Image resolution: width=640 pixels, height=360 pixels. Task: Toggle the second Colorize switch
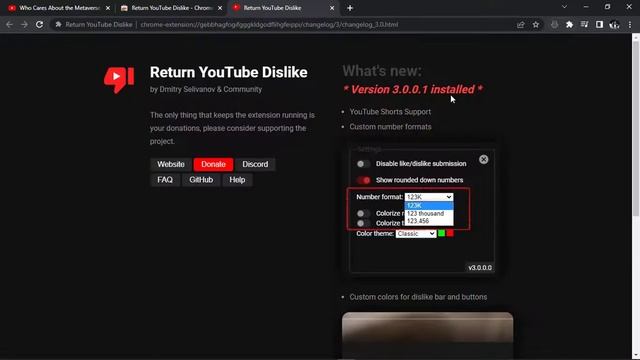click(363, 223)
